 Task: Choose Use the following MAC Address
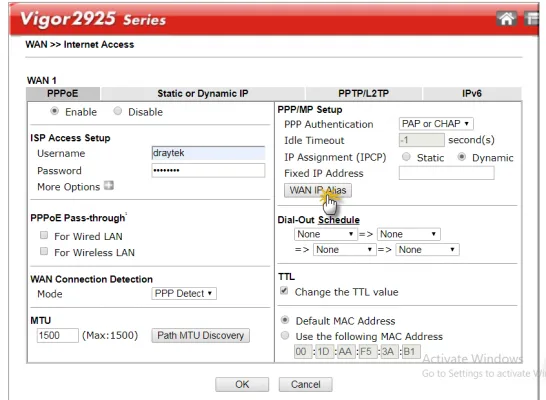tap(285, 336)
